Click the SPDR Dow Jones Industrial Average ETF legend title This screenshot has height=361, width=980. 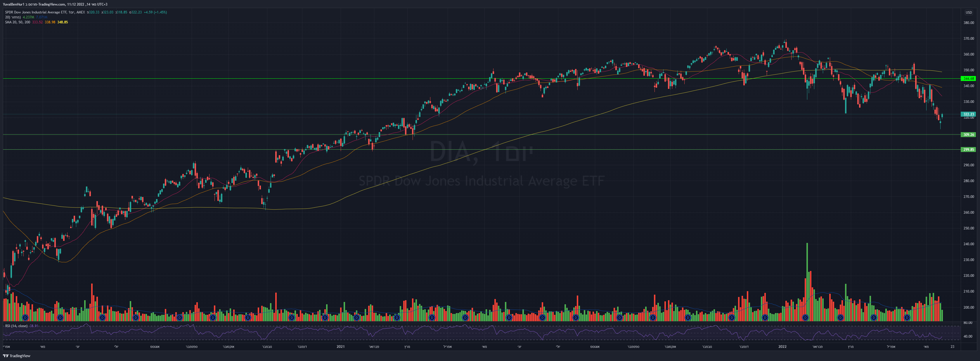[x=36, y=12]
